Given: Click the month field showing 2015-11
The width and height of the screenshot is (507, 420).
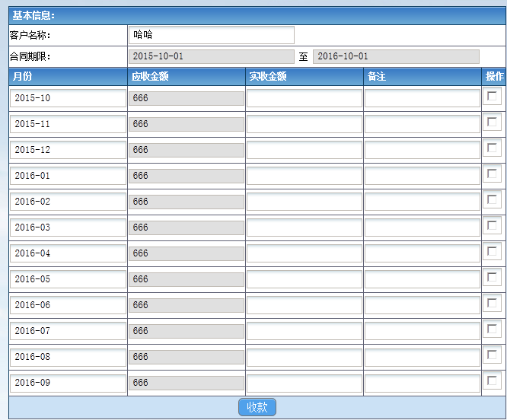Looking at the screenshot, I should click(x=68, y=124).
